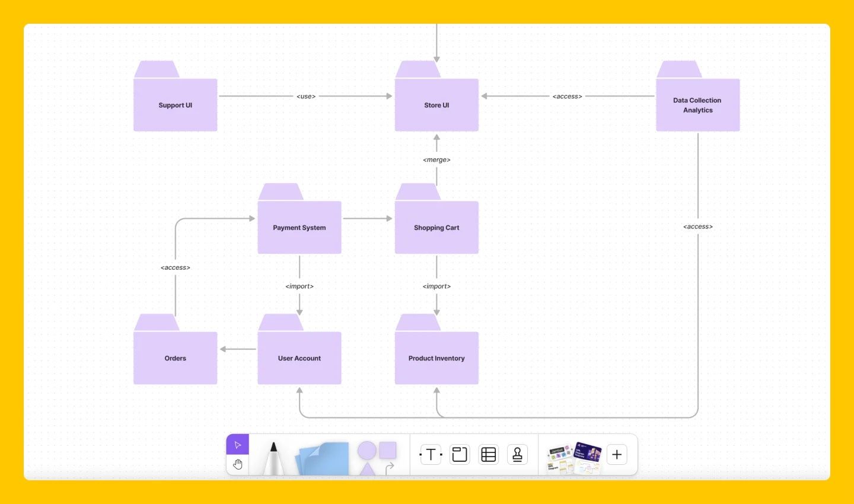Click the <use> label between Support UI and Store UI
Screen dimensions: 854x504
tap(306, 96)
